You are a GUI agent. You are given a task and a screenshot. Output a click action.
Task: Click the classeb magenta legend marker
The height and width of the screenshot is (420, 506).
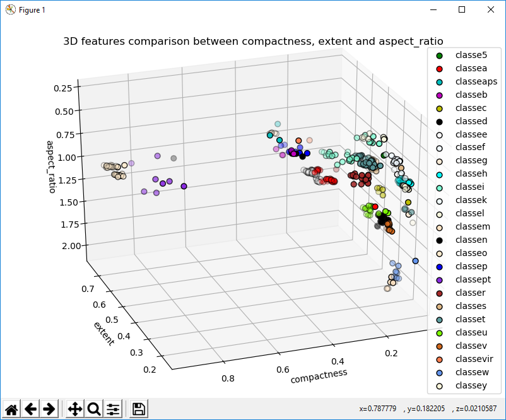tap(440, 95)
